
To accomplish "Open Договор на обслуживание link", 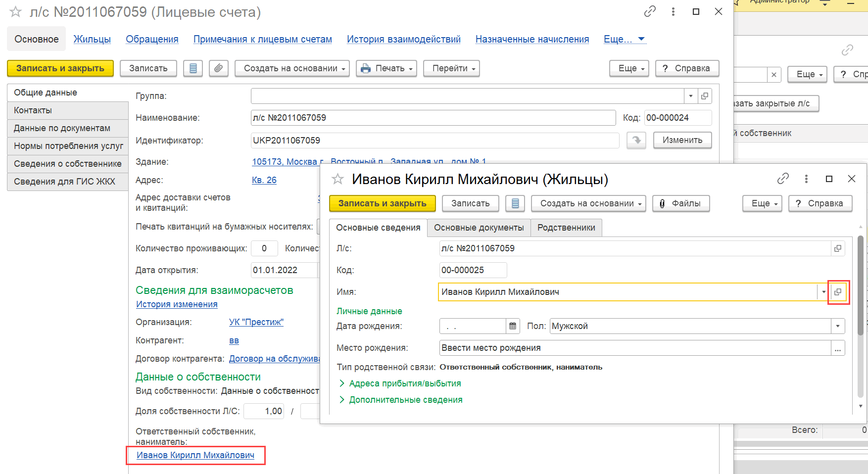I will click(x=275, y=359).
